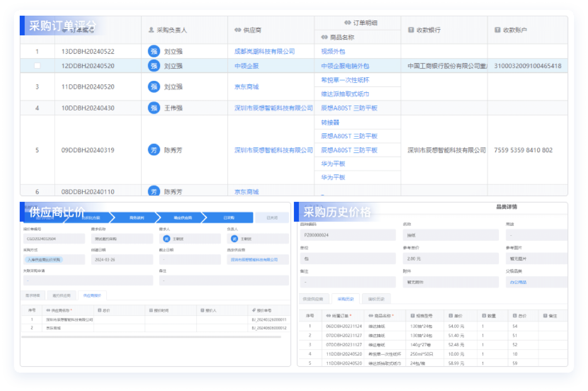
Task: Open product link 视频外包
Action: 333,51
